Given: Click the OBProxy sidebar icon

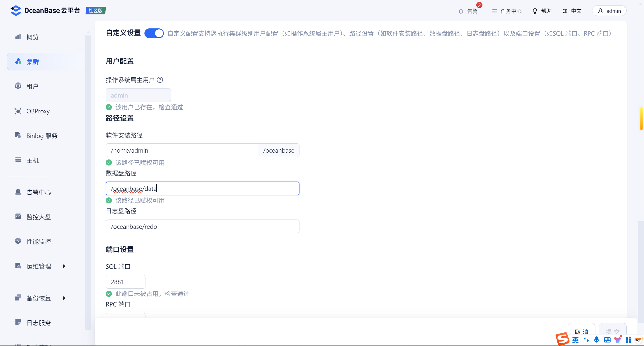Looking at the screenshot, I should (18, 111).
